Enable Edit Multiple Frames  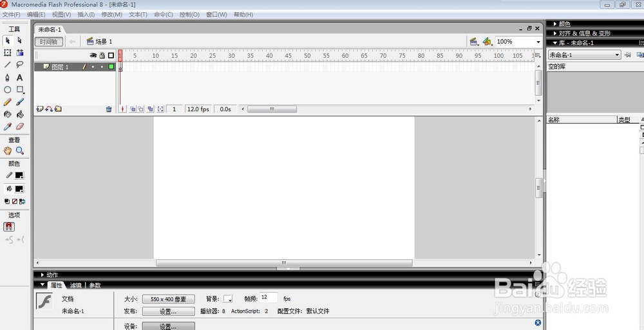coord(151,109)
